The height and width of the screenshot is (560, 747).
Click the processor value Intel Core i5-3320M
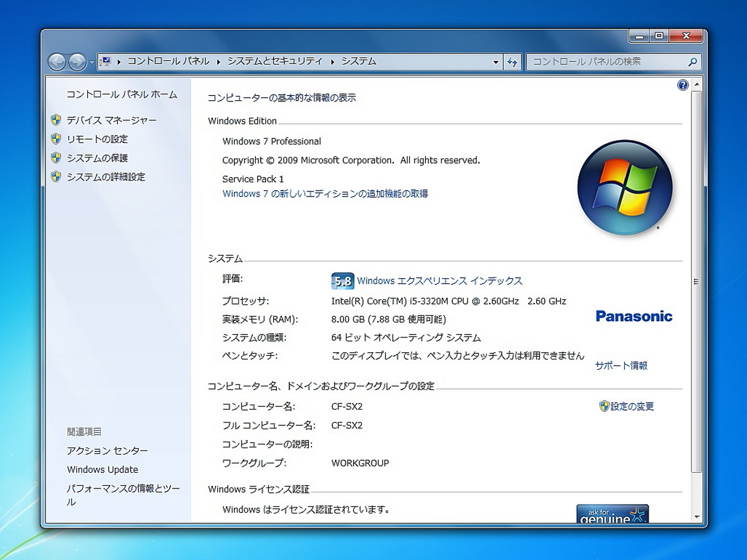(449, 301)
